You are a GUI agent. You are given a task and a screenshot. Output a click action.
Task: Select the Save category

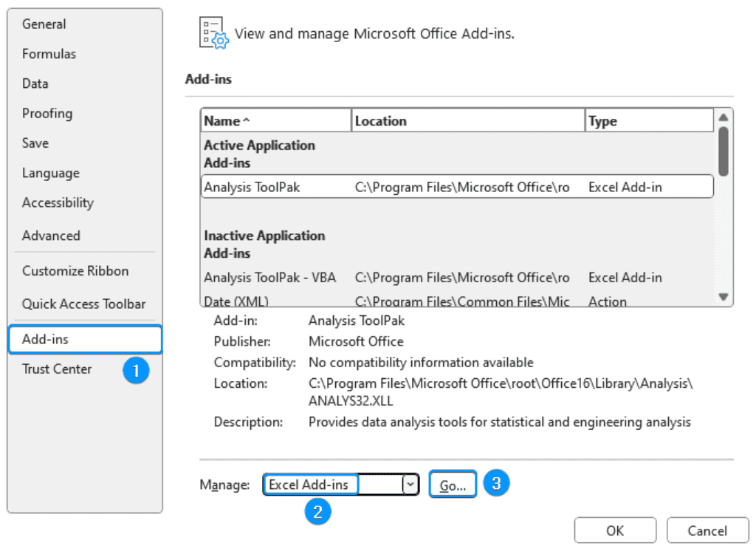point(35,143)
